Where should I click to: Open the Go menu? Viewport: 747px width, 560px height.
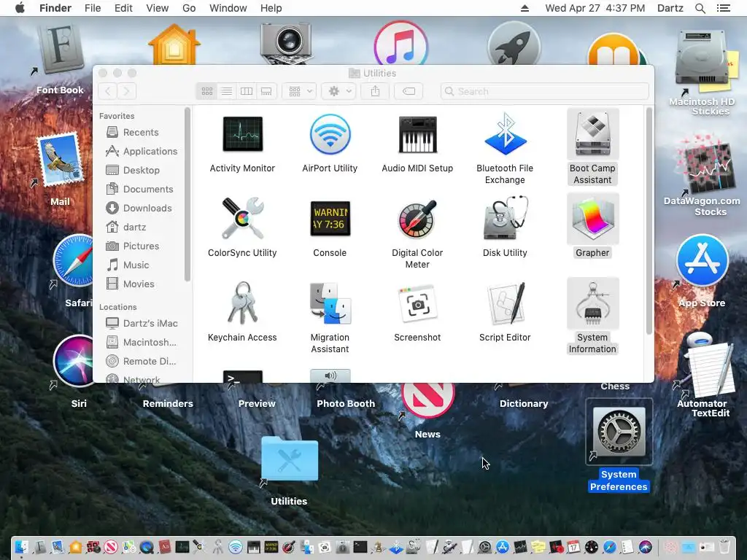[189, 8]
